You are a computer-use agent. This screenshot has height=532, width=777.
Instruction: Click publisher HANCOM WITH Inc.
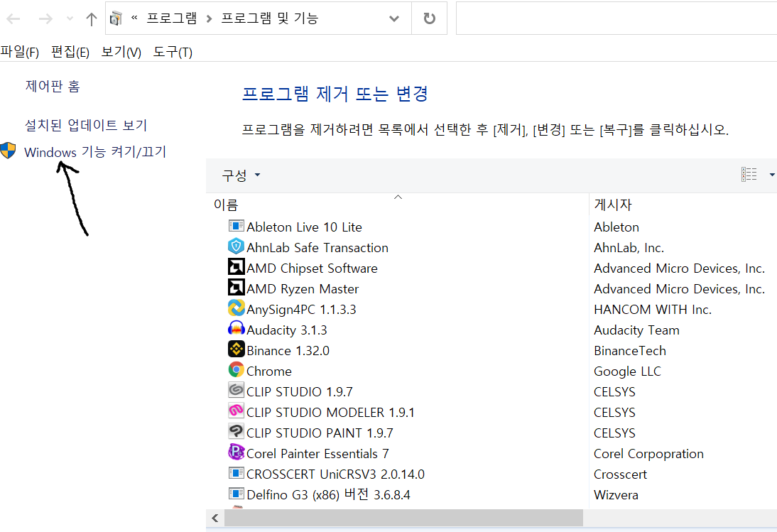click(653, 309)
